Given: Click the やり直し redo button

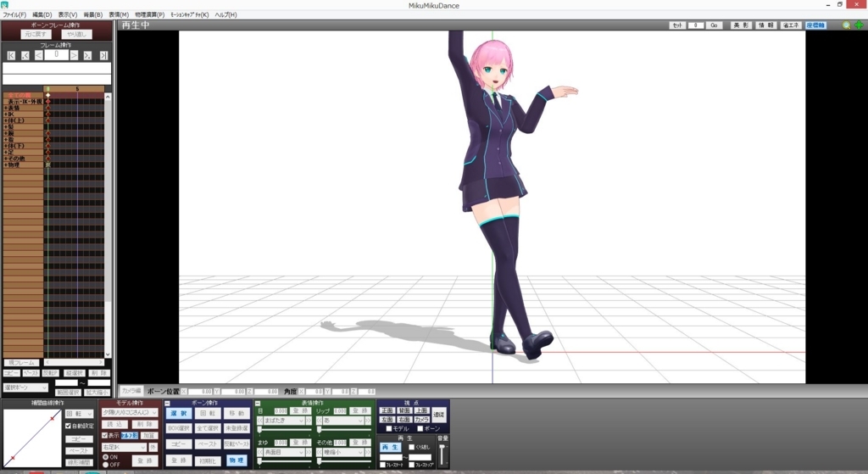Looking at the screenshot, I should click(77, 34).
